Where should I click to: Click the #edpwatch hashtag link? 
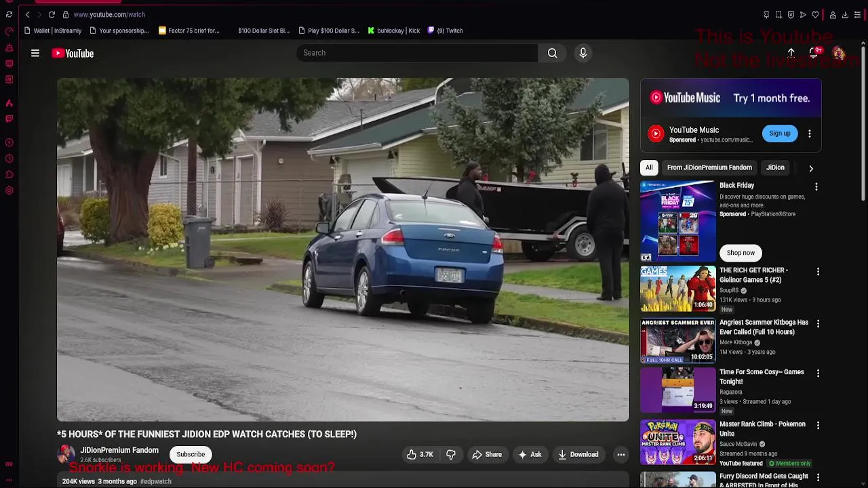(156, 481)
